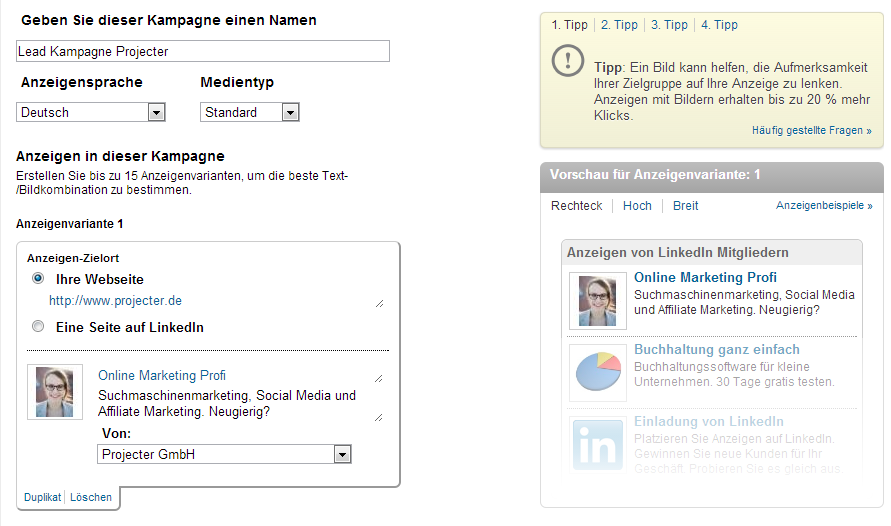Select the Hoch preview format

pos(637,206)
